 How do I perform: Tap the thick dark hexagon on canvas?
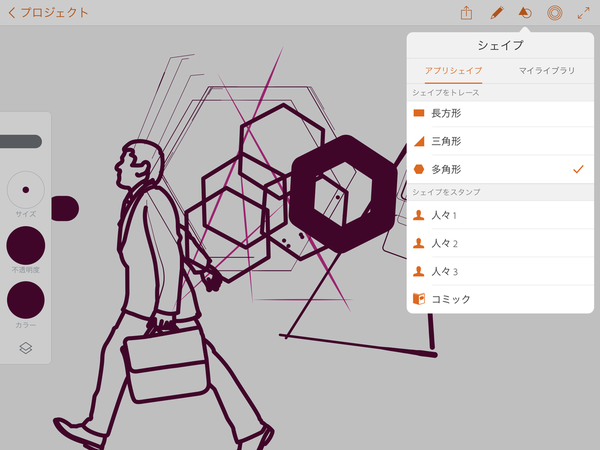tap(343, 194)
